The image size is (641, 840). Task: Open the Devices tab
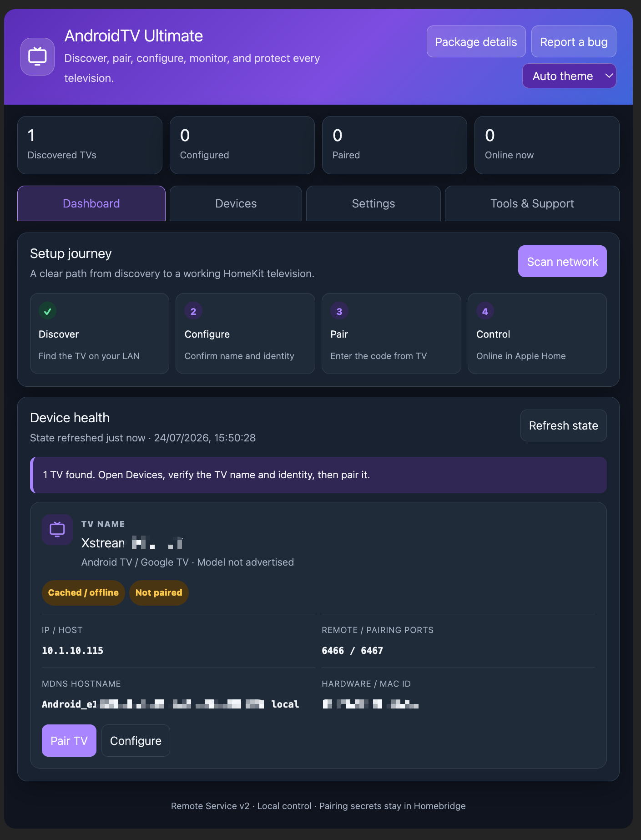[236, 203]
